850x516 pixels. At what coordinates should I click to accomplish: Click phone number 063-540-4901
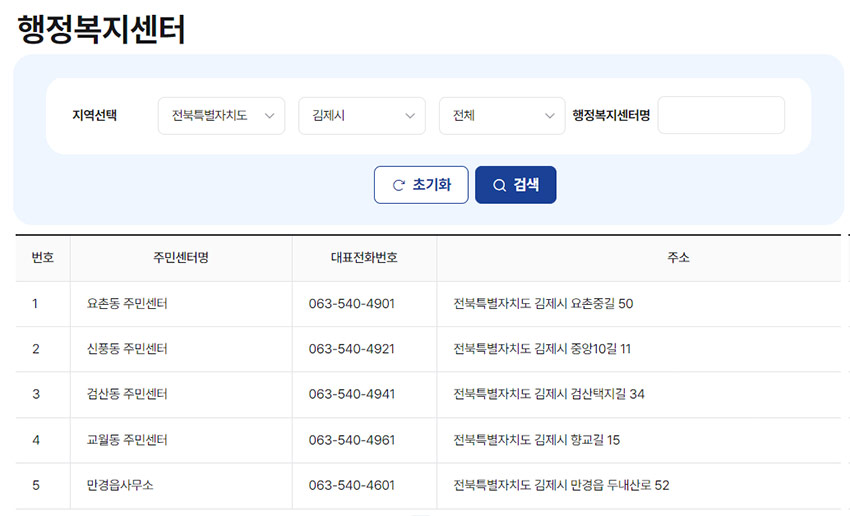[x=352, y=304]
